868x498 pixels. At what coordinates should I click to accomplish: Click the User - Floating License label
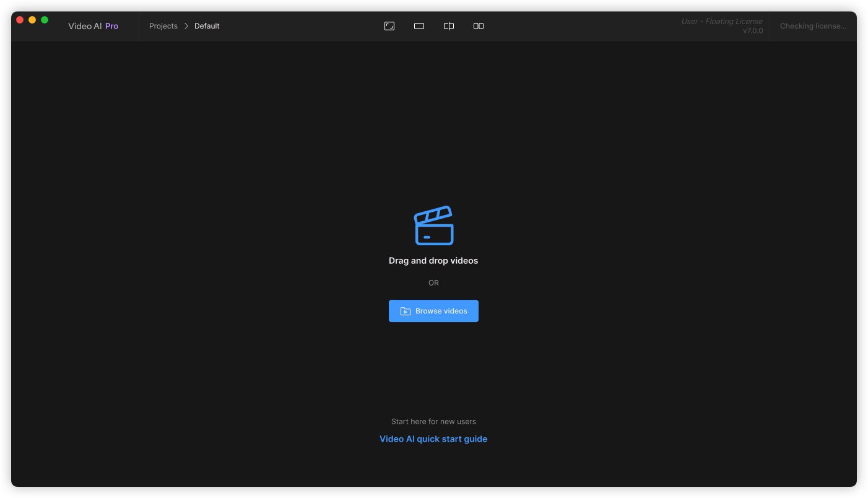pos(722,21)
